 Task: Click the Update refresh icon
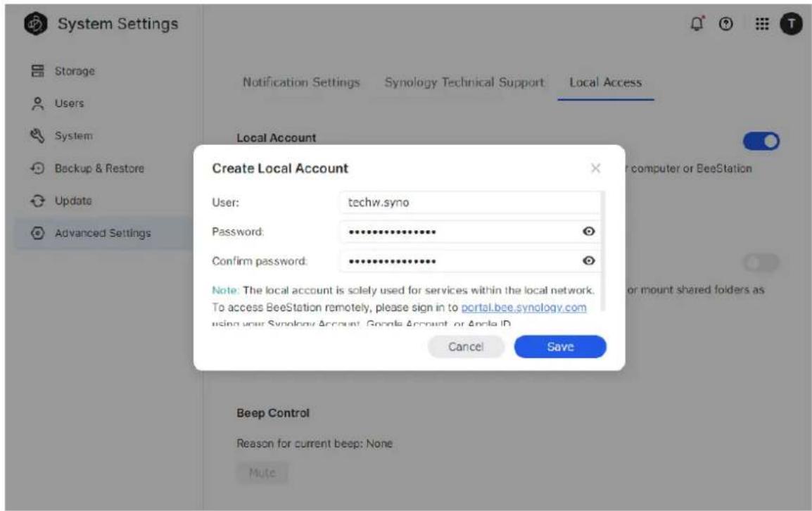[37, 201]
